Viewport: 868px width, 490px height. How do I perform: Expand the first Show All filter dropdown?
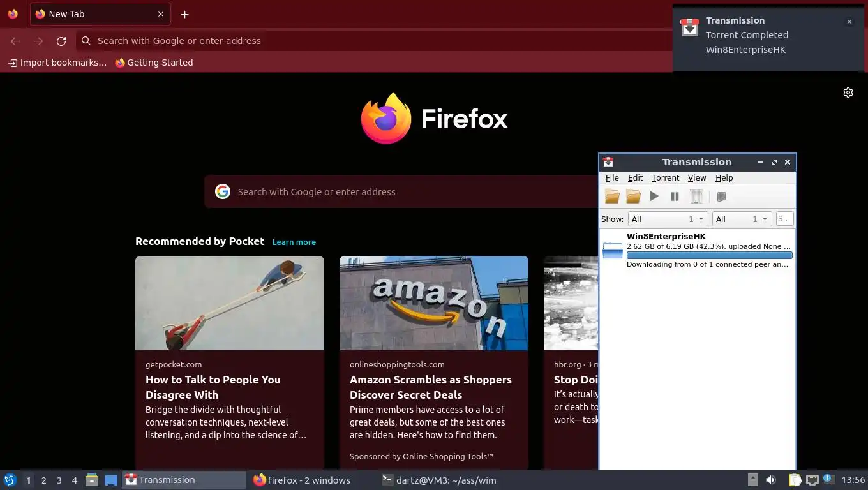668,219
